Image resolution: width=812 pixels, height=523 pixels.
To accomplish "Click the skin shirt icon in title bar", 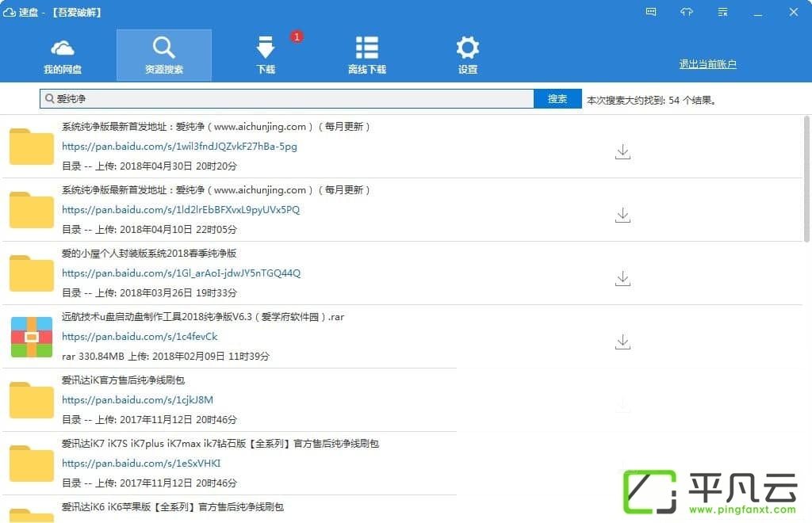I will 687,12.
